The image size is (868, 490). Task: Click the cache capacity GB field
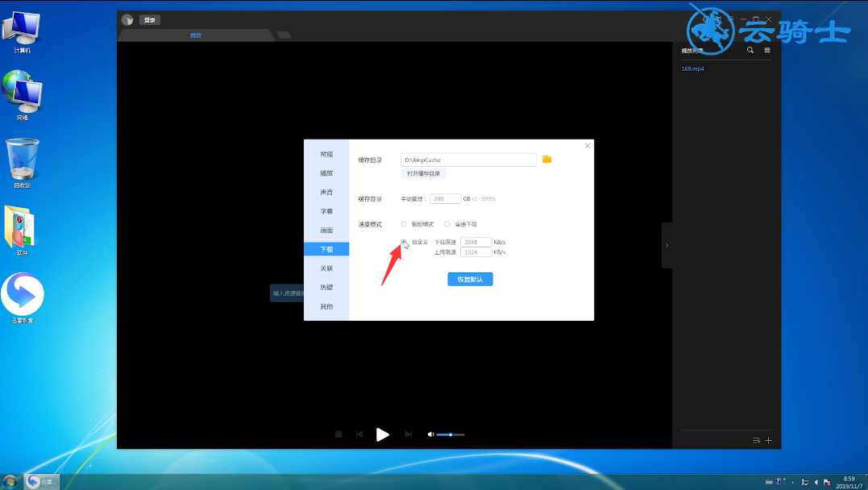(445, 199)
